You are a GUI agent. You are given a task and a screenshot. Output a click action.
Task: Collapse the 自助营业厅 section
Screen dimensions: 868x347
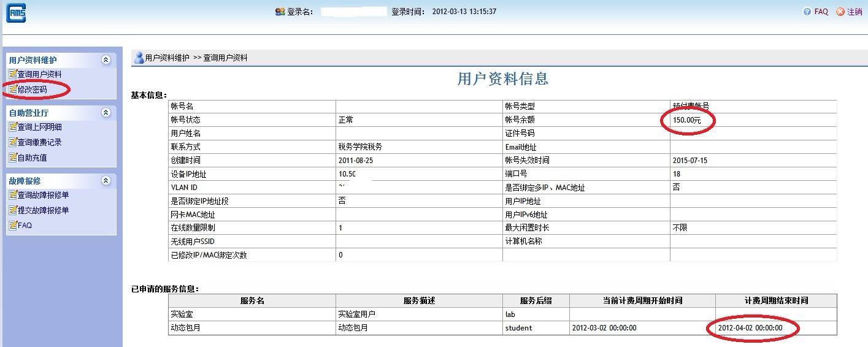click(106, 113)
